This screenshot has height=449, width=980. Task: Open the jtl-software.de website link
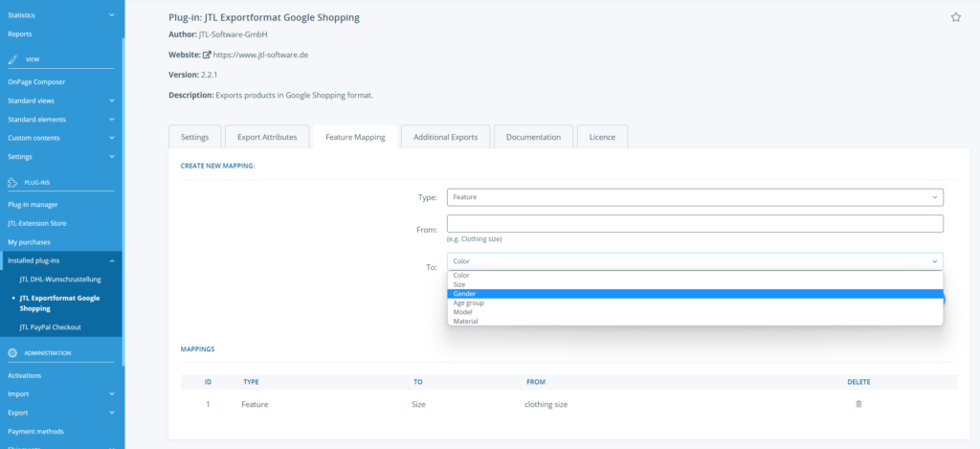[260, 55]
